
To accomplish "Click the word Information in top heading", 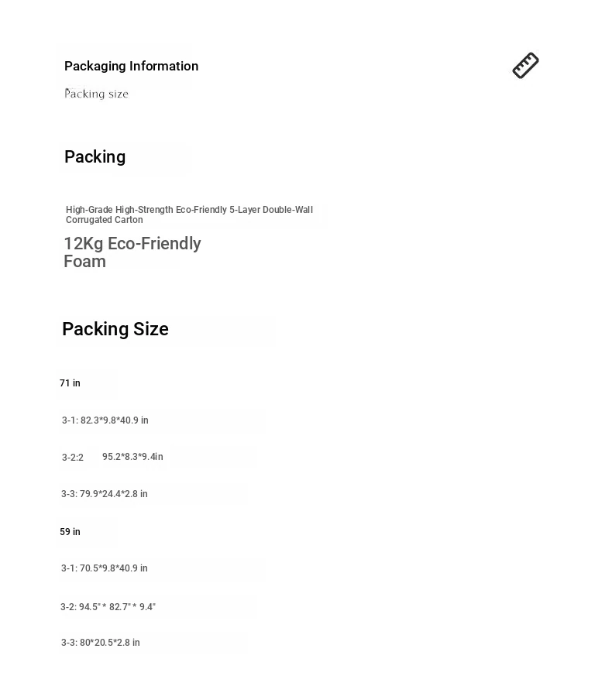I will pos(163,66).
